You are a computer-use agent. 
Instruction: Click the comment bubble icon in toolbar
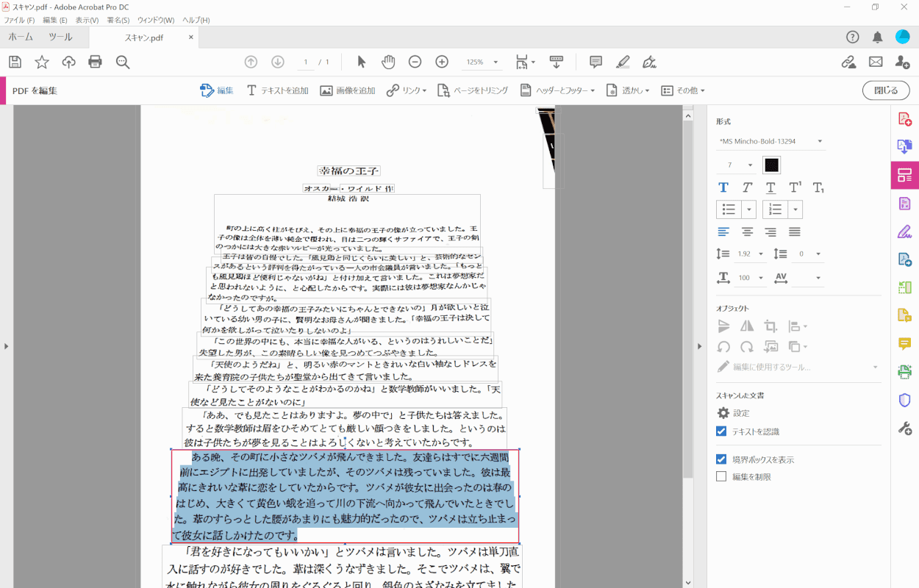tap(596, 62)
